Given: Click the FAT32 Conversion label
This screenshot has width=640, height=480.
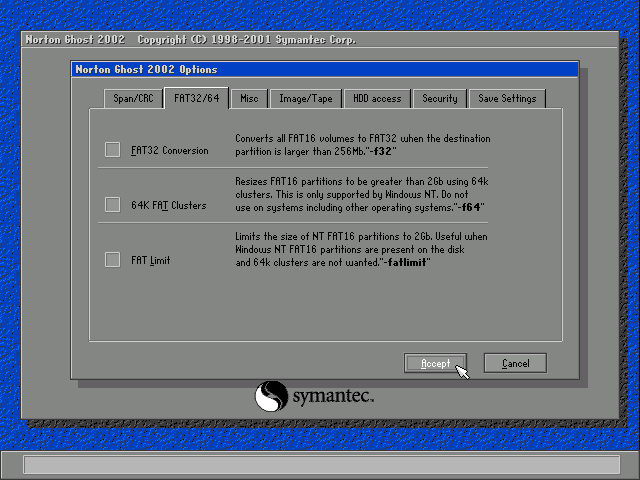Looking at the screenshot, I should tap(169, 151).
